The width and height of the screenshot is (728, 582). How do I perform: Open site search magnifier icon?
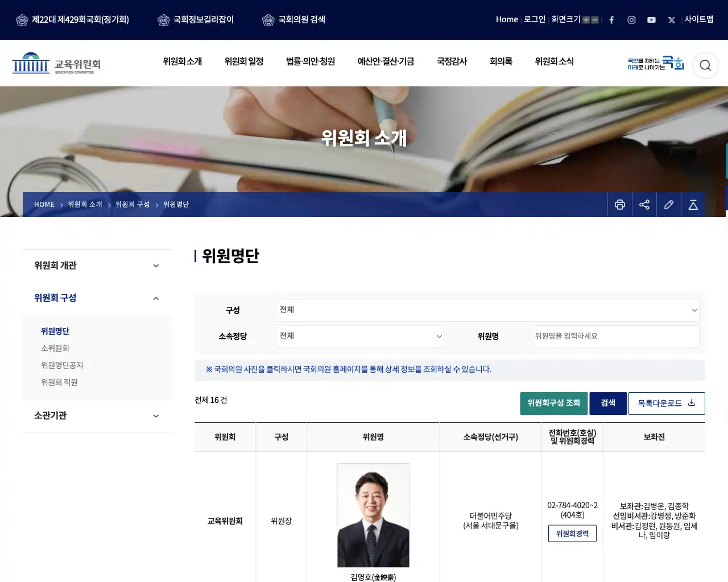click(705, 65)
